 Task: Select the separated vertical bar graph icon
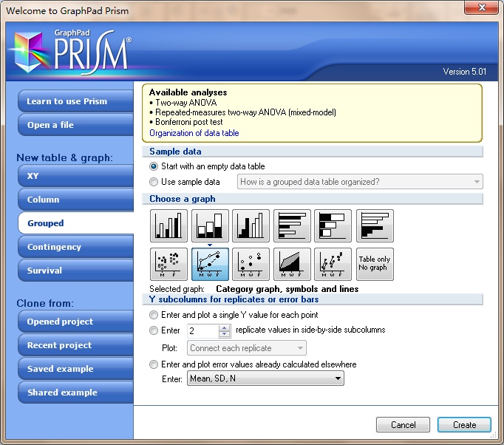coord(251,225)
